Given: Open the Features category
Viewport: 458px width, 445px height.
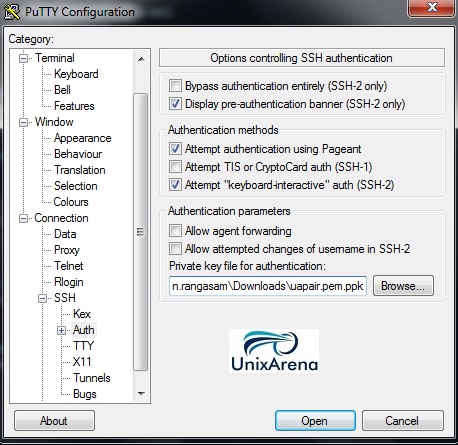Looking at the screenshot, I should click(74, 106).
